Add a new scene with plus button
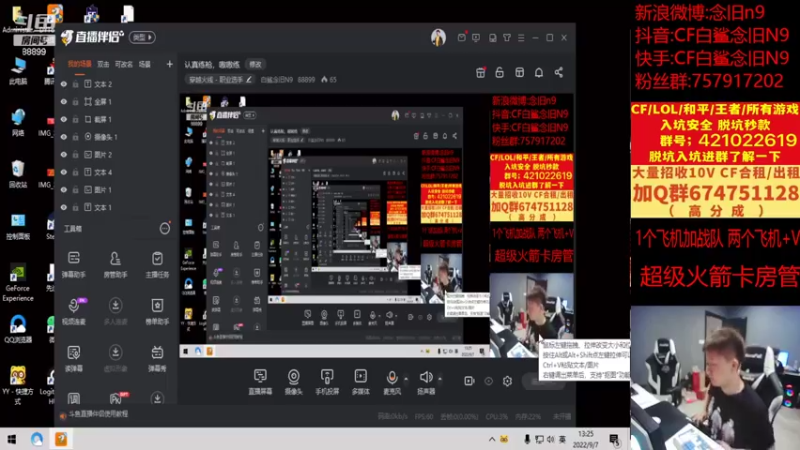This screenshot has height=450, width=800. tap(169, 64)
